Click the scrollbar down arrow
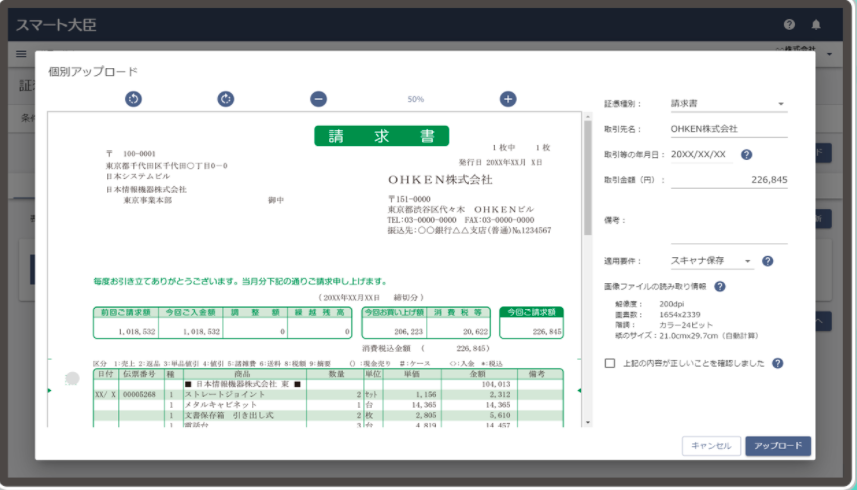 [x=588, y=422]
